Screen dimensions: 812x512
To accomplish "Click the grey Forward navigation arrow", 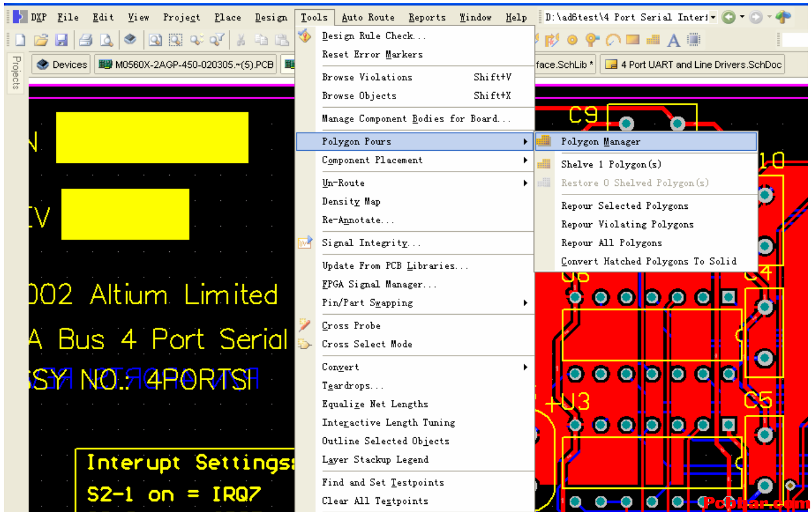I will [x=756, y=17].
